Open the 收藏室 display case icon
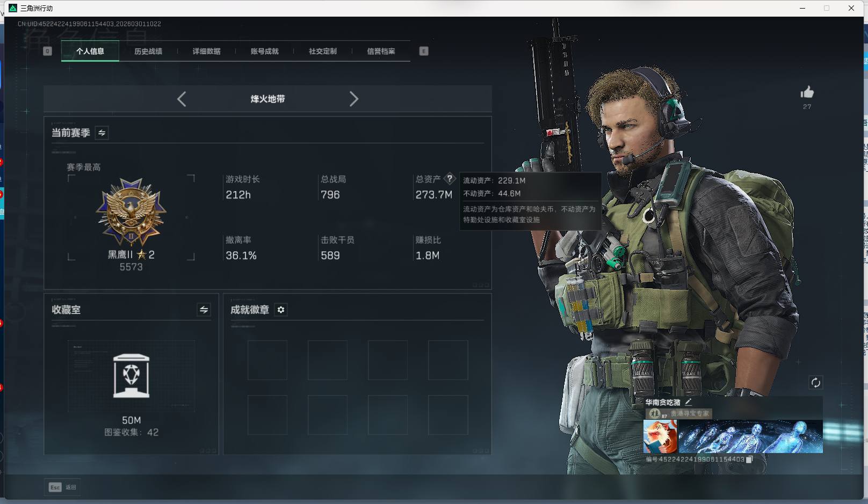The width and height of the screenshot is (868, 504). 132,376
